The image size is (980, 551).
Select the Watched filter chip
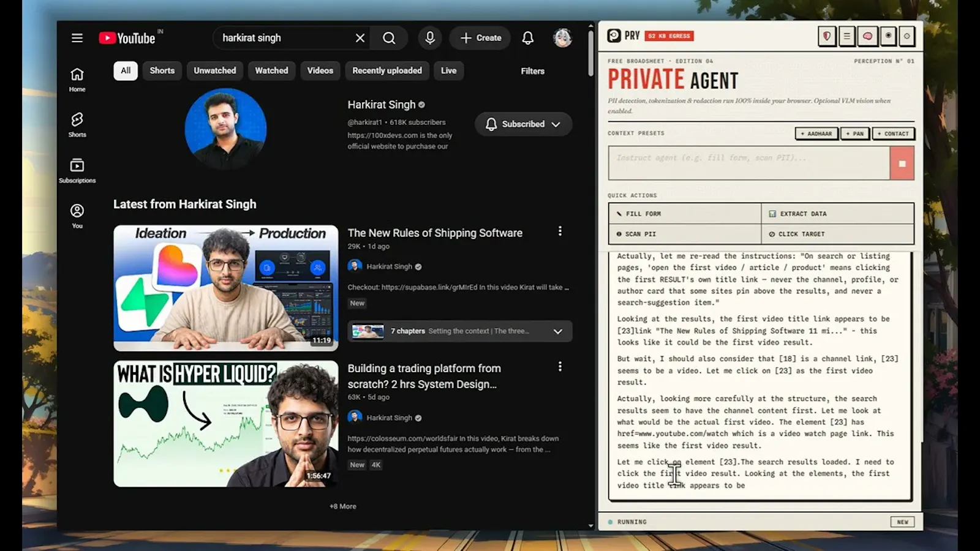[271, 70]
